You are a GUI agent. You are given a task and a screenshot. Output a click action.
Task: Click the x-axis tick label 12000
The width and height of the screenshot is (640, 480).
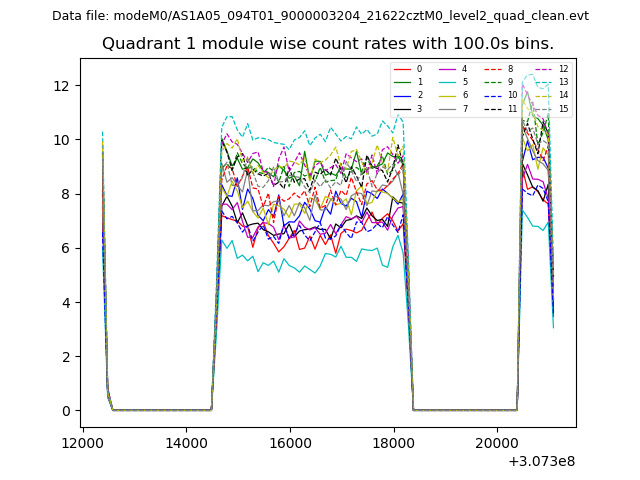coord(82,441)
